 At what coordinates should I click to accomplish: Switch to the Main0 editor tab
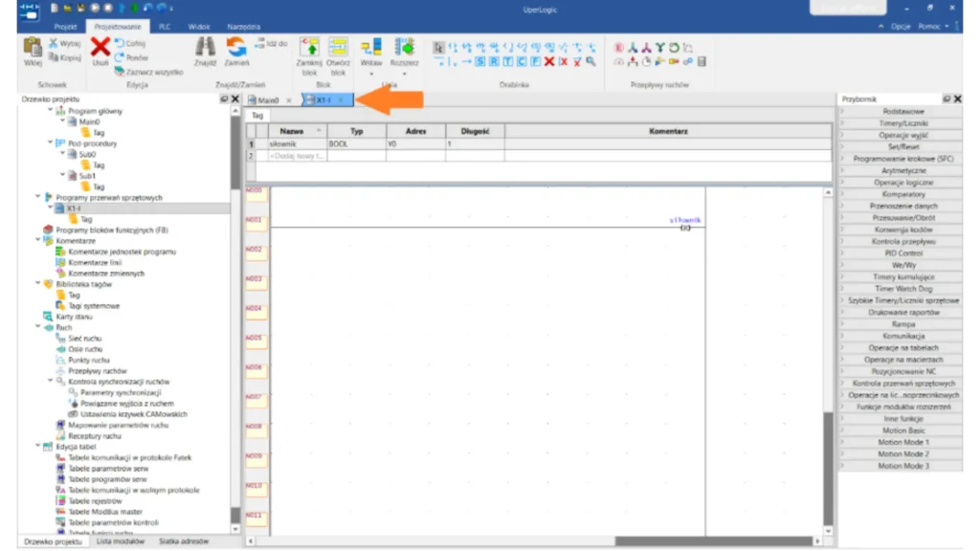[x=268, y=99]
